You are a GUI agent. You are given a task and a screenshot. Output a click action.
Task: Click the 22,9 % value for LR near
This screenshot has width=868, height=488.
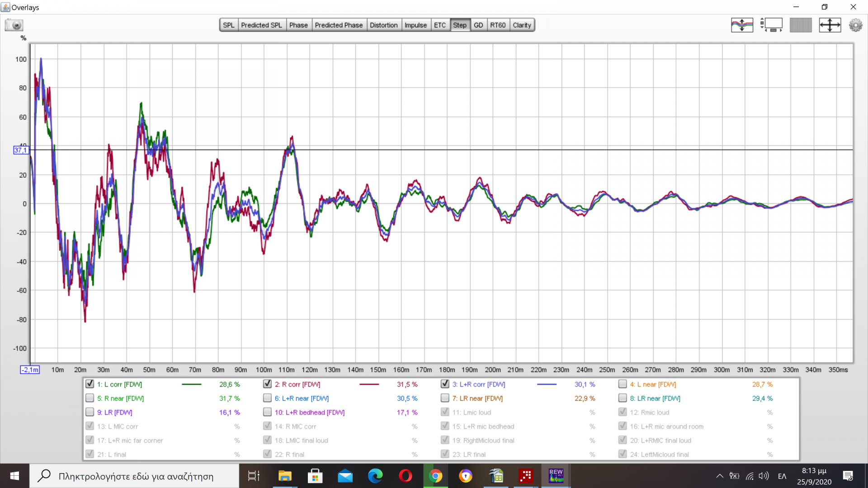[585, 399]
